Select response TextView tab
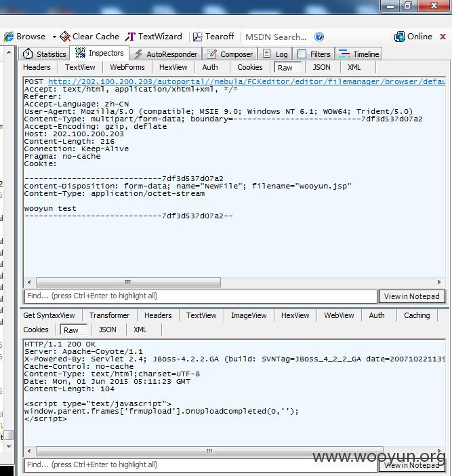 (x=201, y=315)
